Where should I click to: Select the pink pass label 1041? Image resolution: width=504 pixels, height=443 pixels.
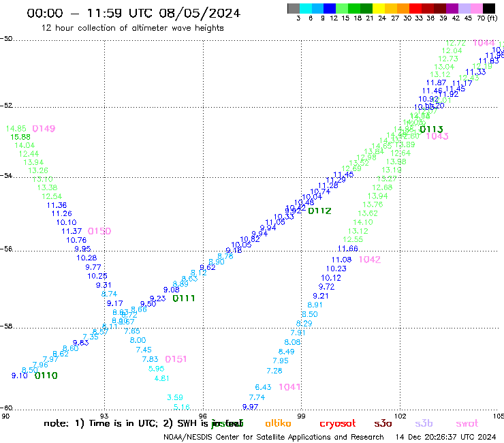[289, 386]
